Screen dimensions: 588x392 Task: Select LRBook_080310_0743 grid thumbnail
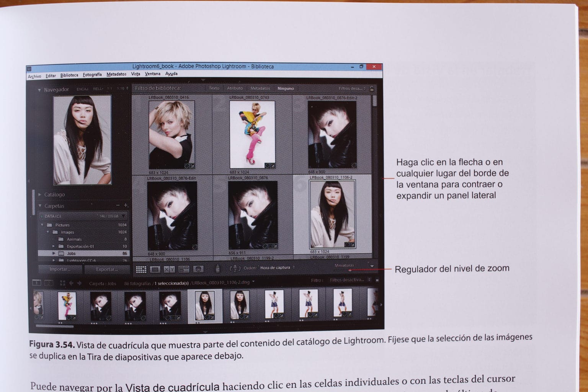tap(252, 135)
